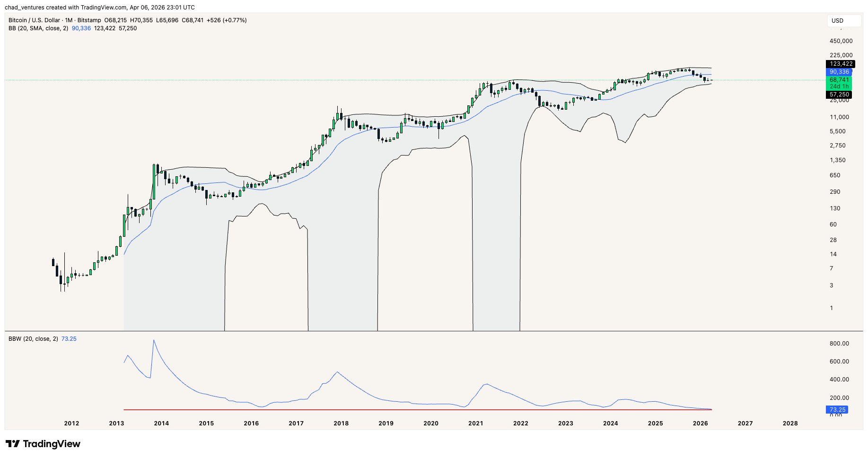868x458 pixels.
Task: Click the 2014 label on the time axis
Action: coord(161,423)
